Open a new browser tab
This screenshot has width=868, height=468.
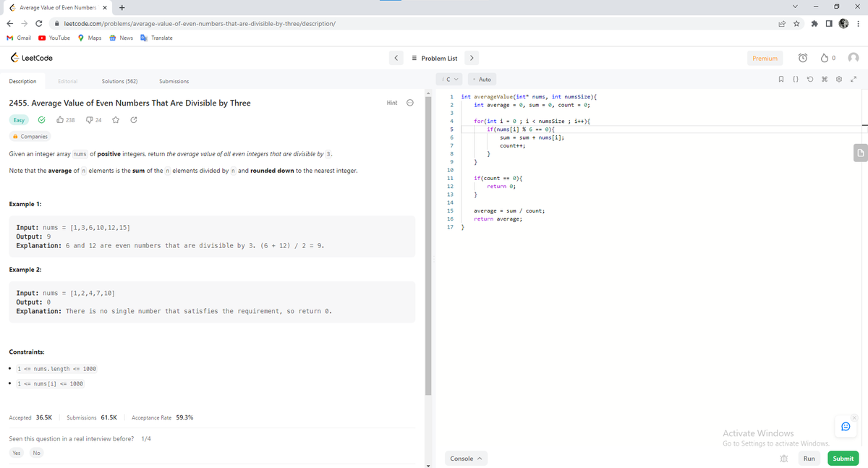point(122,7)
